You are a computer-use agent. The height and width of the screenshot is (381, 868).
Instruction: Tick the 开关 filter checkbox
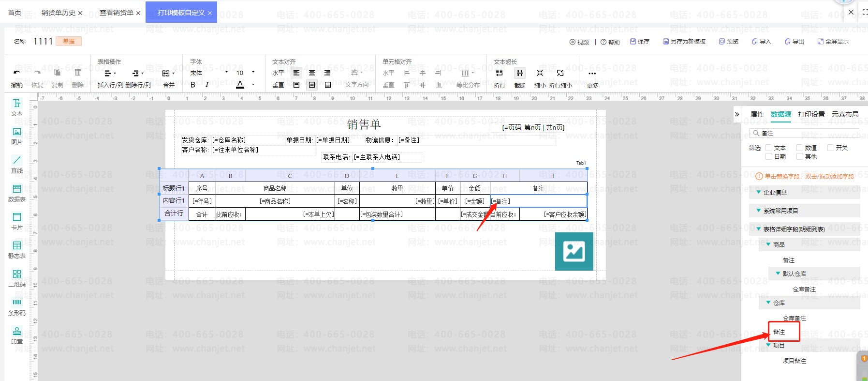pyautogui.click(x=831, y=148)
